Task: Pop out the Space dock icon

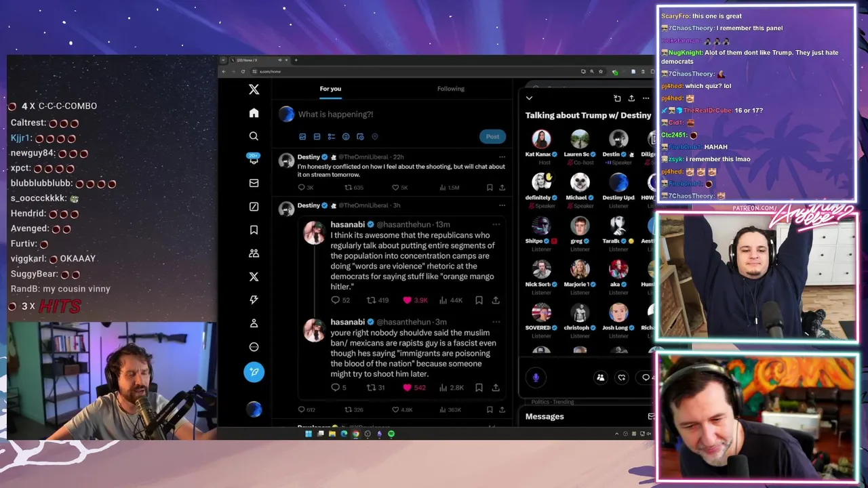Action: point(617,98)
